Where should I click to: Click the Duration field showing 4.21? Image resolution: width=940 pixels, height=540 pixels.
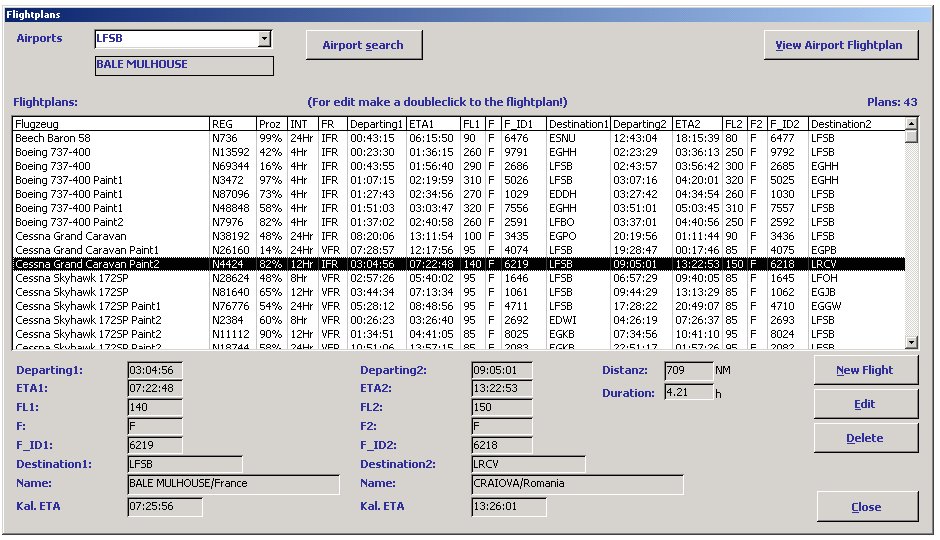coord(689,393)
